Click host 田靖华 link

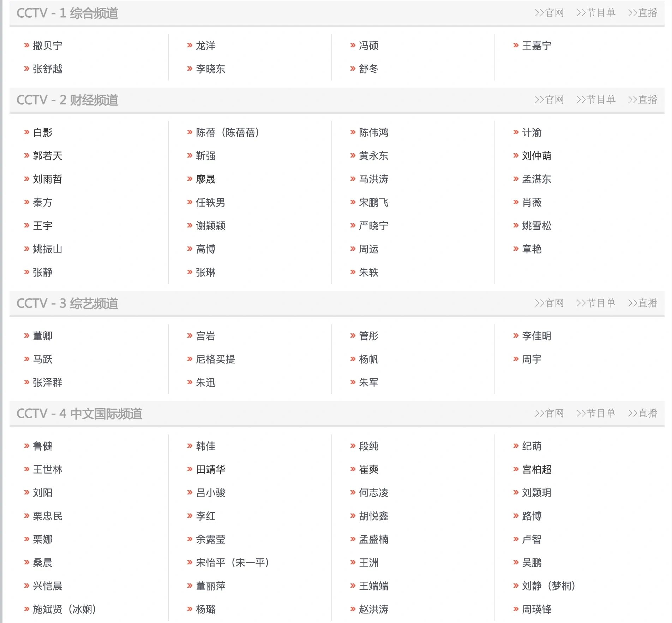211,469
